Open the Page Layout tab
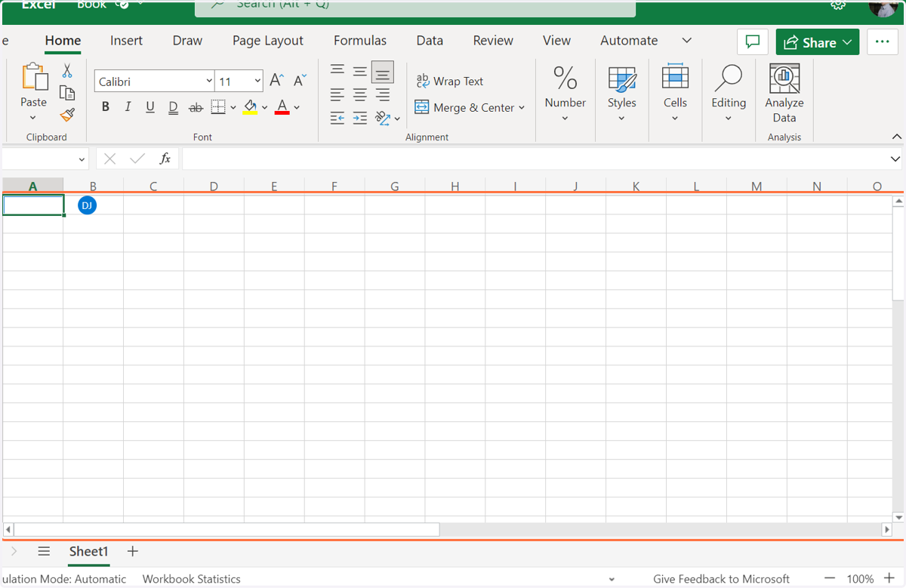The width and height of the screenshot is (906, 588). (x=268, y=41)
